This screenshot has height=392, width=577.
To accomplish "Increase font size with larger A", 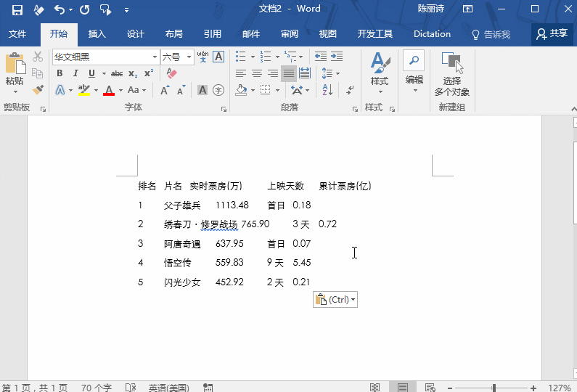I will click(x=165, y=90).
